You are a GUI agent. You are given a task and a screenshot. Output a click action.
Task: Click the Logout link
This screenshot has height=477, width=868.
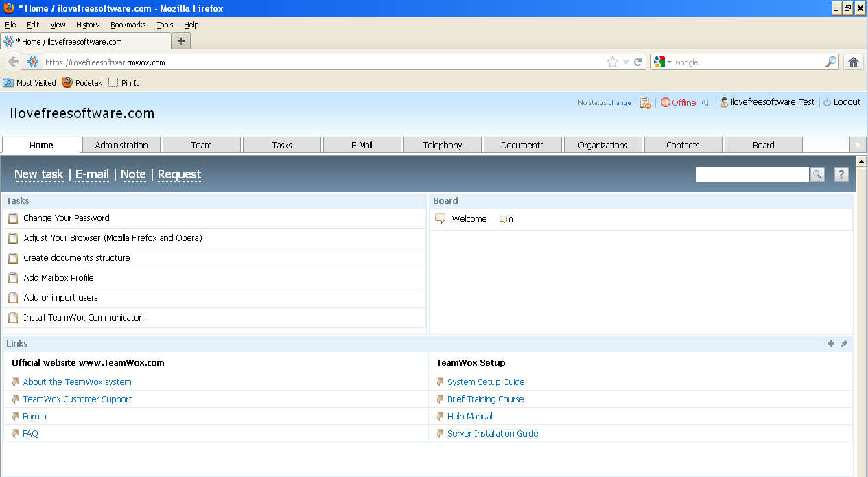click(x=847, y=102)
